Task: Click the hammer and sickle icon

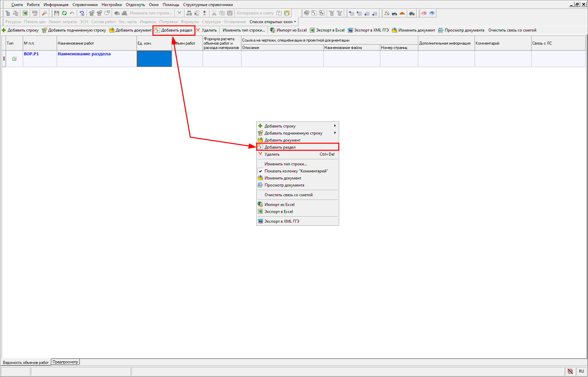Action: click(x=387, y=13)
